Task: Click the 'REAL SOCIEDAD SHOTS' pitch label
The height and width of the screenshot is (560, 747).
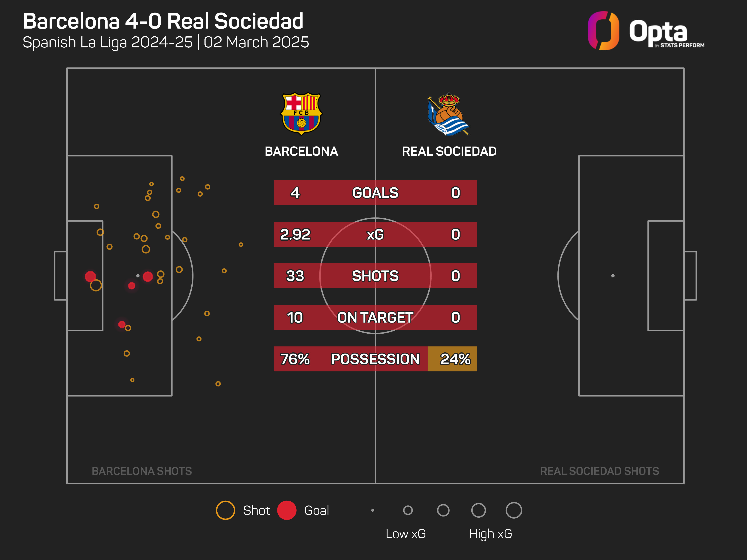Action: click(599, 471)
